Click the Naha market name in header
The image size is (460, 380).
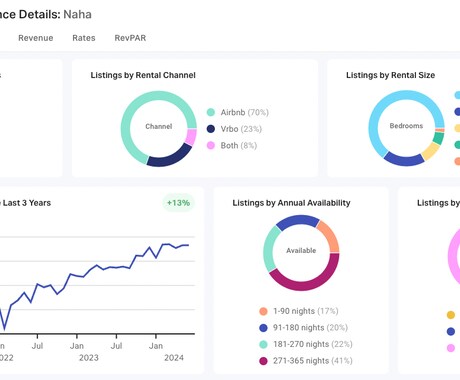pos(77,14)
